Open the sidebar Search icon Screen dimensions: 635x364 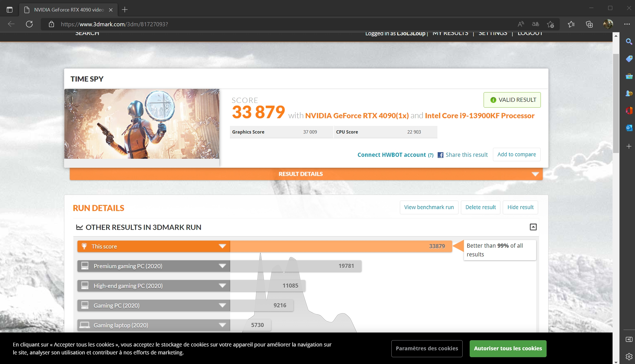click(x=629, y=42)
